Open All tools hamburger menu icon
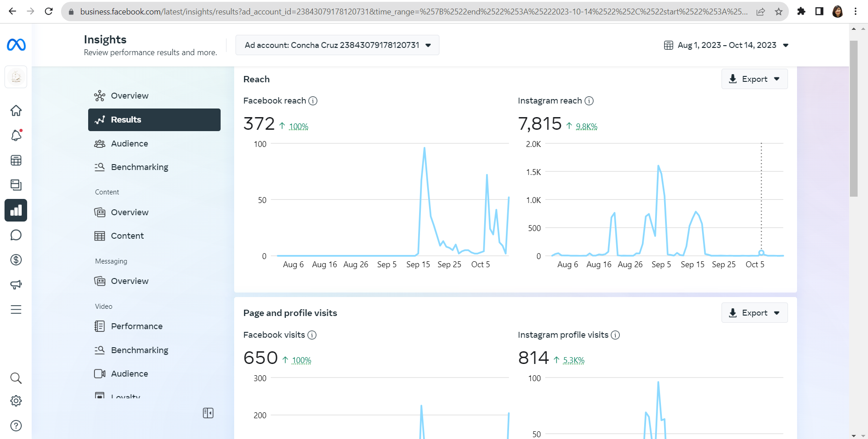 coord(16,310)
